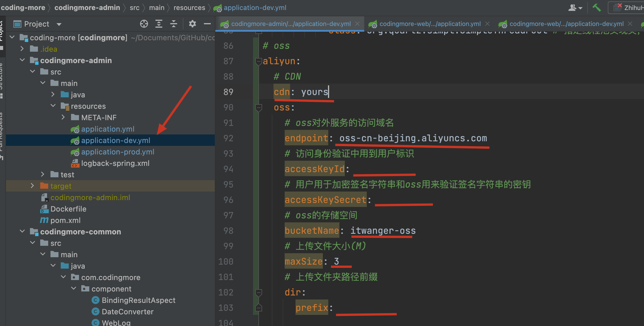The height and width of the screenshot is (326, 644).
Task: Expand the META-INF folder
Action: pyautogui.click(x=63, y=117)
